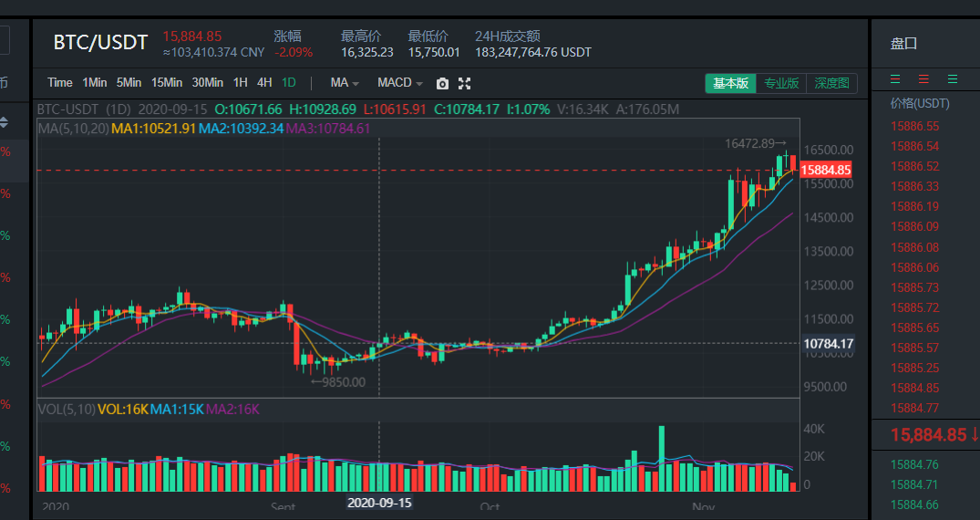The image size is (980, 520).
Task: Switch to 基本版 basic chart mode
Action: [x=730, y=83]
